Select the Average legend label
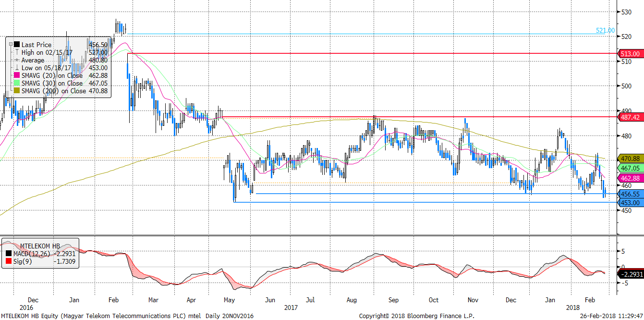 (x=33, y=60)
